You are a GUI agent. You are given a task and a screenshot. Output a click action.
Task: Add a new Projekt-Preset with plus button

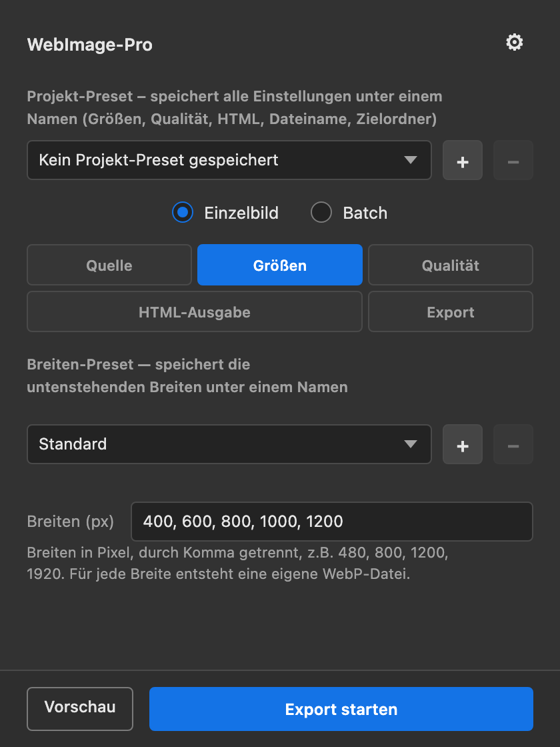tap(463, 161)
